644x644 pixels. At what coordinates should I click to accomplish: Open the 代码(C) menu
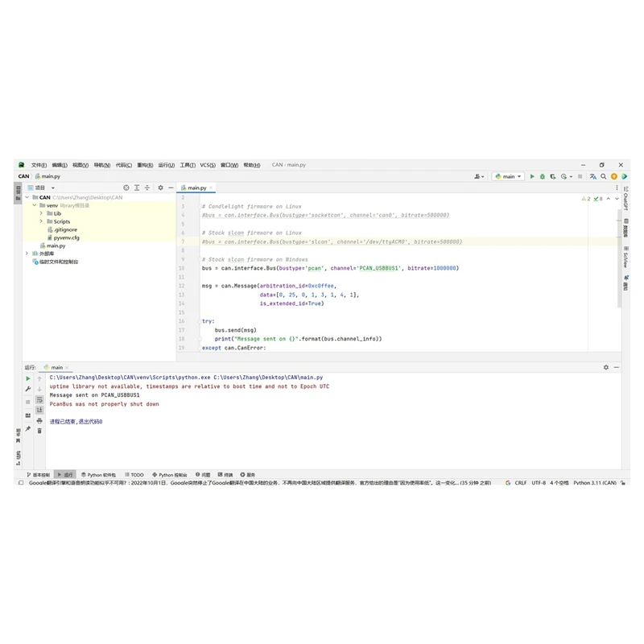pyautogui.click(x=124, y=165)
